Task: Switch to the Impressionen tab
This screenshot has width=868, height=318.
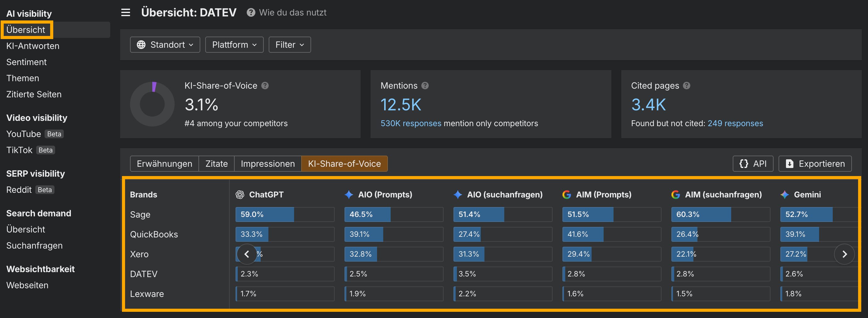Action: click(x=267, y=164)
